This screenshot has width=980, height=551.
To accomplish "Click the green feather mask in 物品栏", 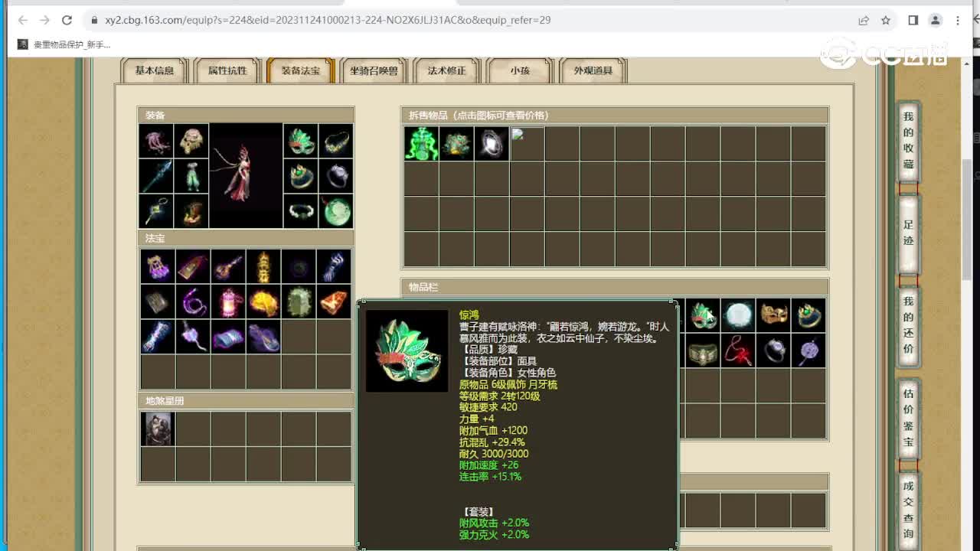I will 703,315.
